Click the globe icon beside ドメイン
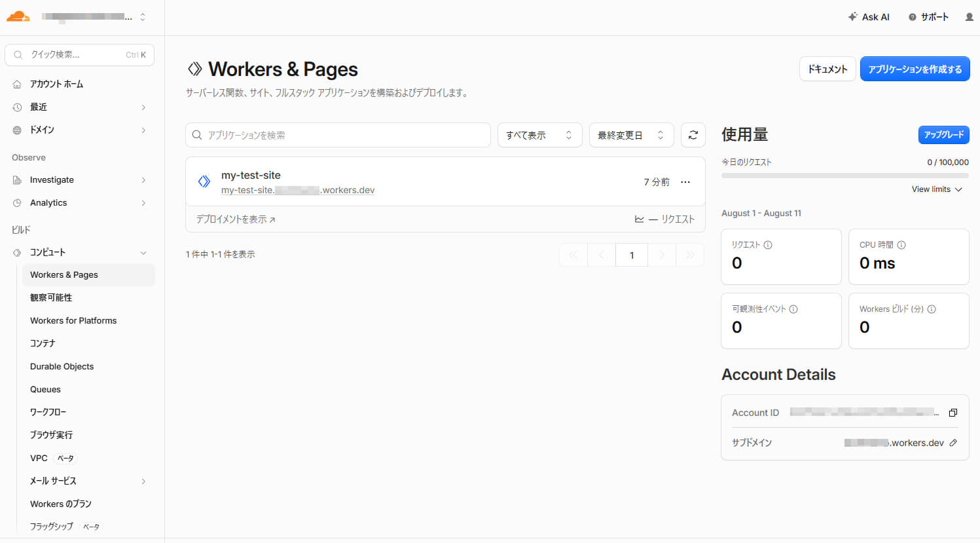The image size is (980, 543). (17, 130)
